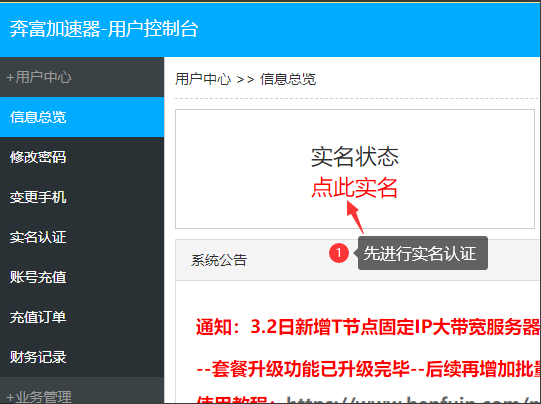Screen dimensions: 541x404
Task: Click the red arrow annotation graphic
Action: pyautogui.click(x=355, y=217)
